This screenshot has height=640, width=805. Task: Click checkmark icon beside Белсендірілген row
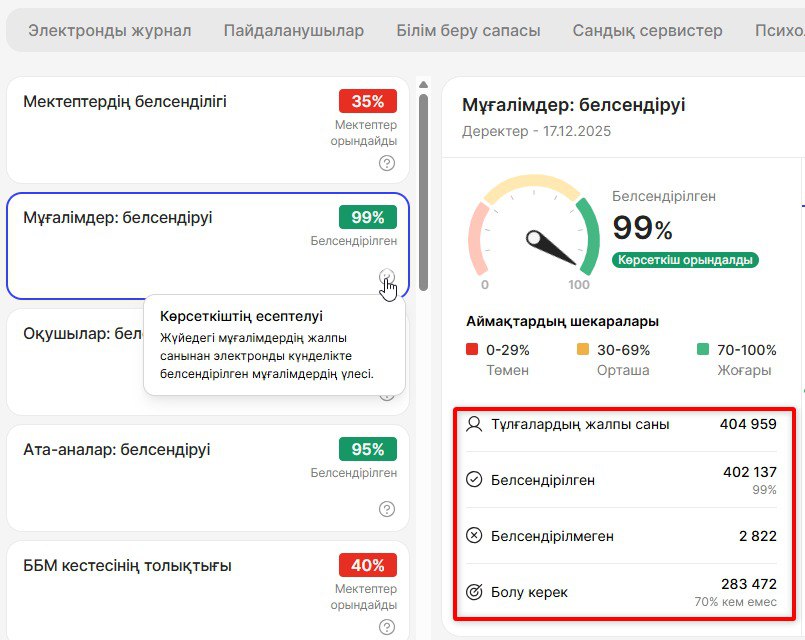click(474, 480)
